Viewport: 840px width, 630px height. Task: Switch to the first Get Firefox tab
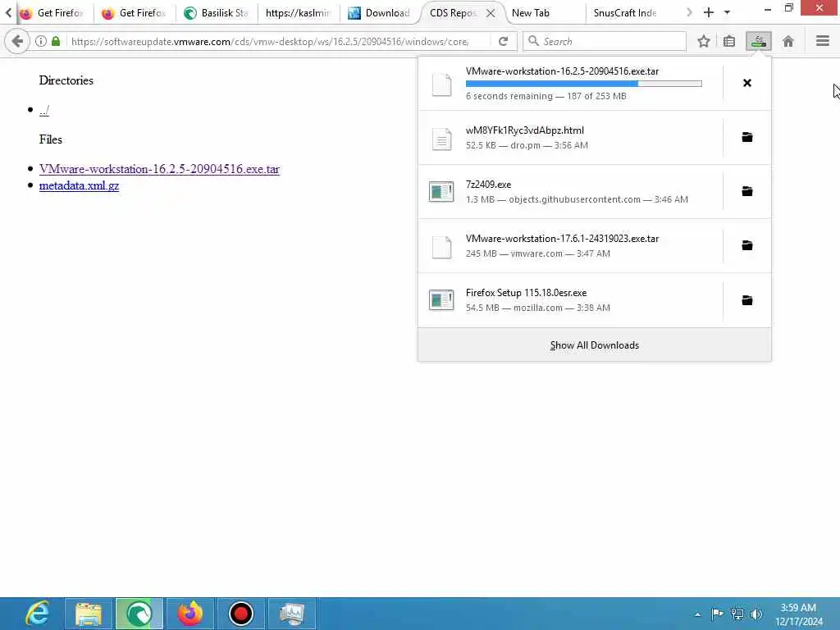[54, 13]
